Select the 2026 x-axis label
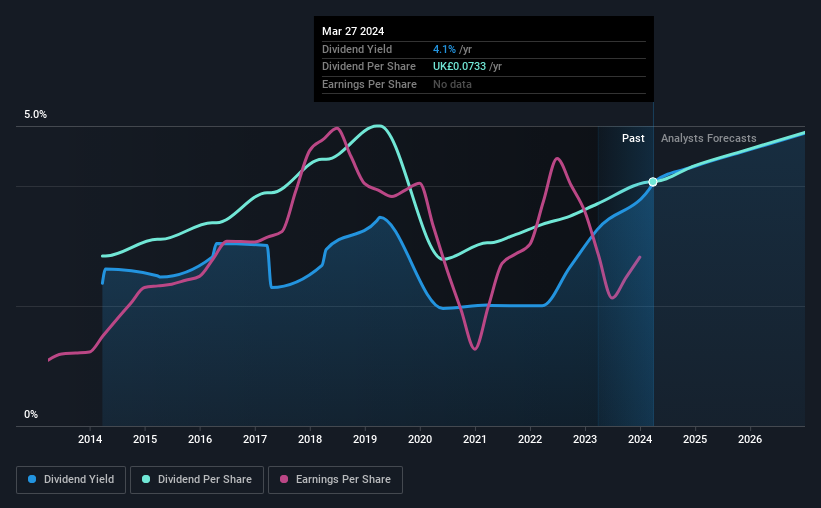 click(x=750, y=439)
